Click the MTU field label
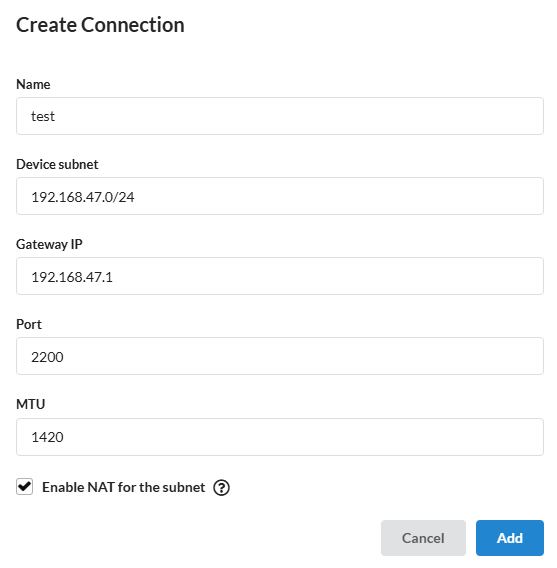557x568 pixels. coord(31,404)
